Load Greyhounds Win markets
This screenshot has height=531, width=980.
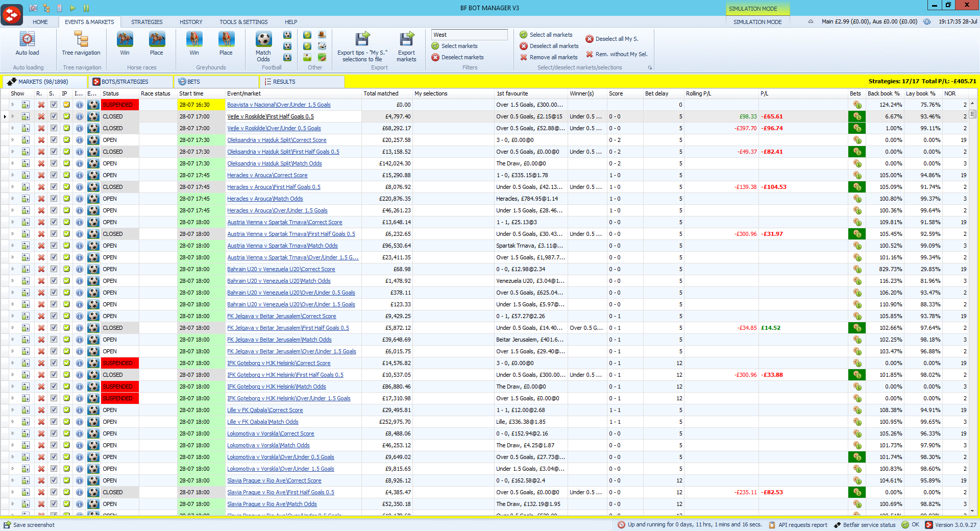click(x=194, y=39)
